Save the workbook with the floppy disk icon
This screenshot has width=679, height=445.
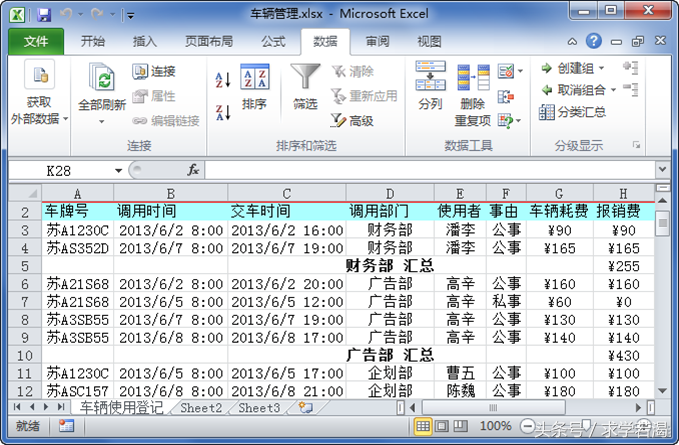tap(44, 15)
